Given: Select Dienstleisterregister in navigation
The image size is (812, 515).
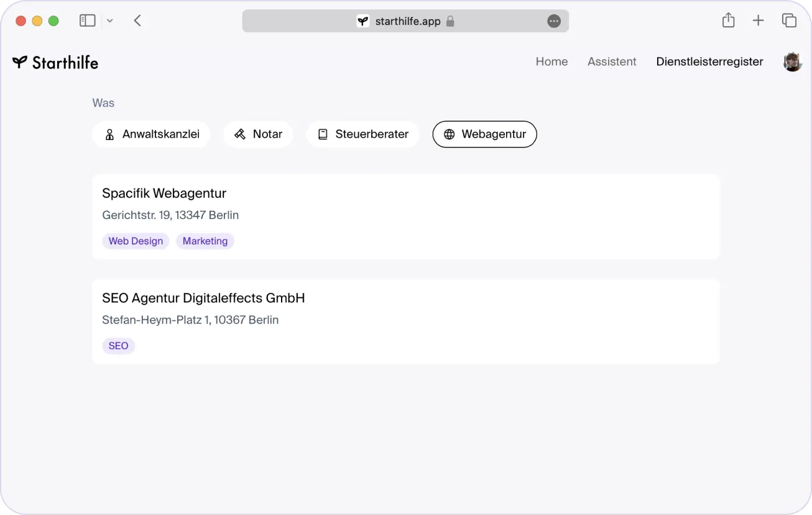Looking at the screenshot, I should click(x=709, y=62).
